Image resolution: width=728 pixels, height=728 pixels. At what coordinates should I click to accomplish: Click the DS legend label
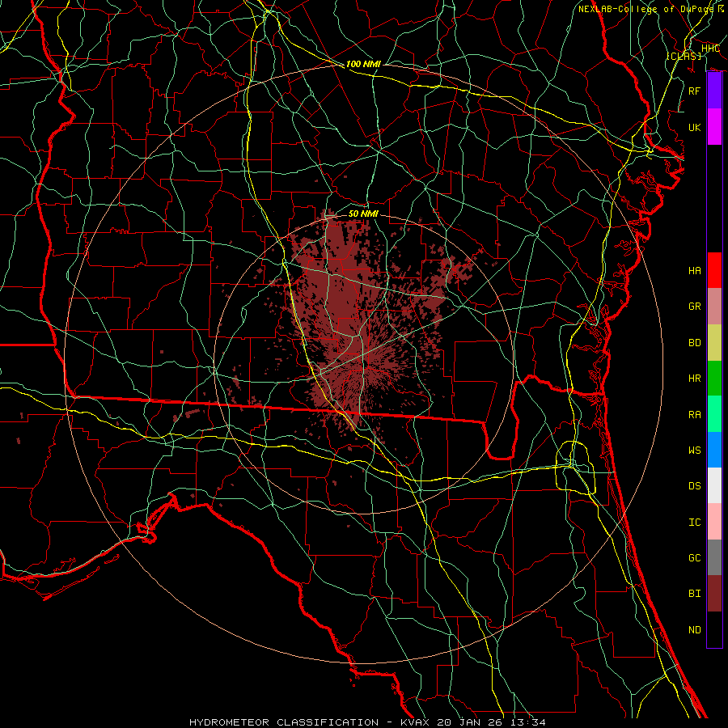(x=695, y=486)
